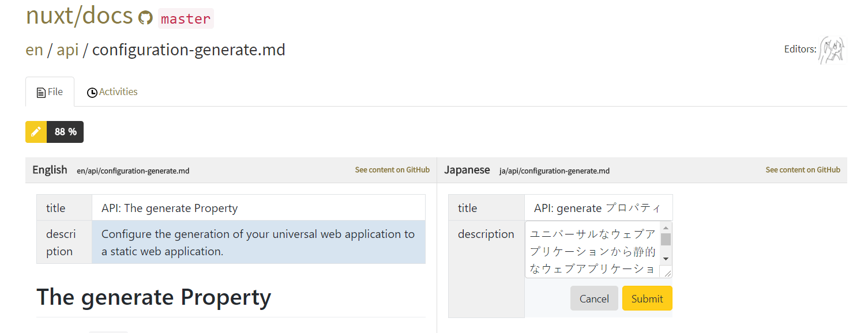
Task: Open See content on GitHub for English
Action: pos(392,170)
